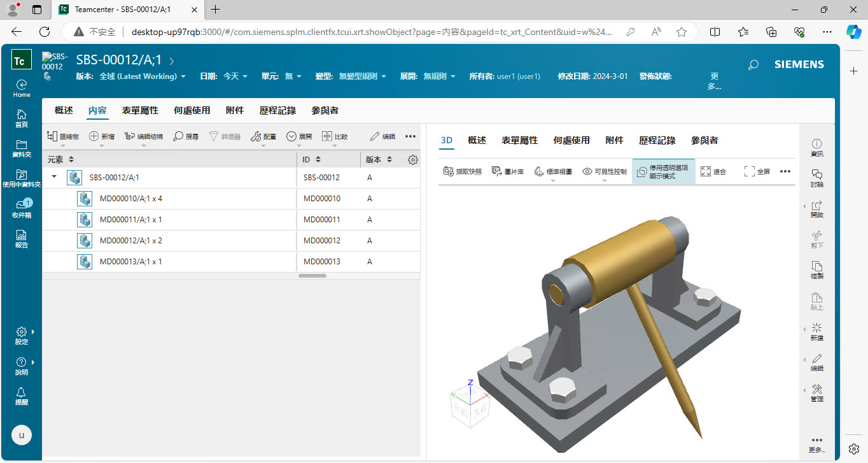Viewport: 868px width, 463px height.
Task: Switch to 概述 main tab
Action: (64, 111)
